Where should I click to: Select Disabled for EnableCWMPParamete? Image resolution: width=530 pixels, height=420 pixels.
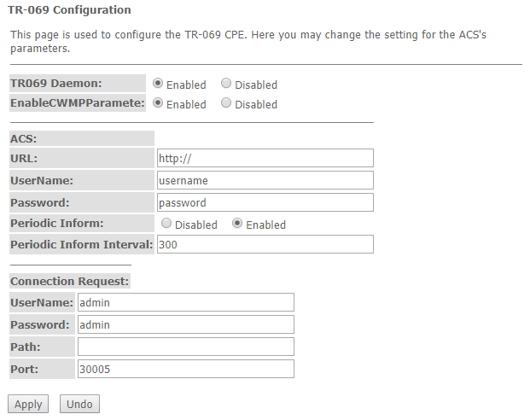tap(226, 103)
